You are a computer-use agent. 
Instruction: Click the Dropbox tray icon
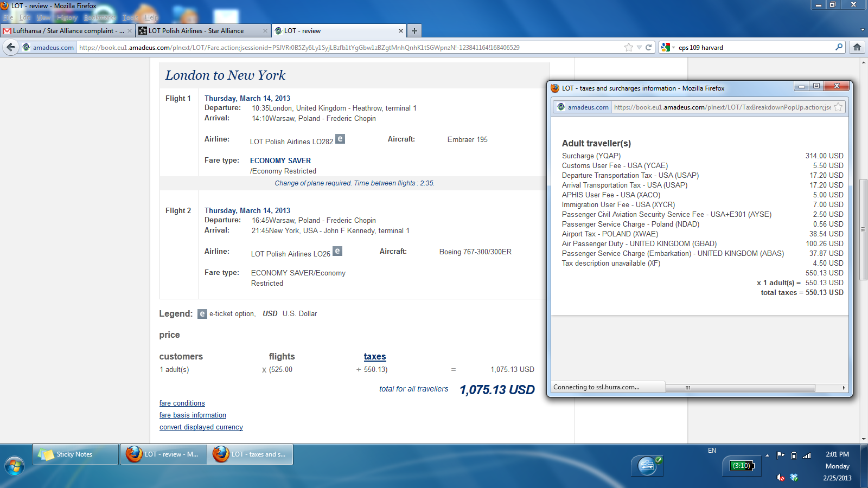tap(794, 477)
